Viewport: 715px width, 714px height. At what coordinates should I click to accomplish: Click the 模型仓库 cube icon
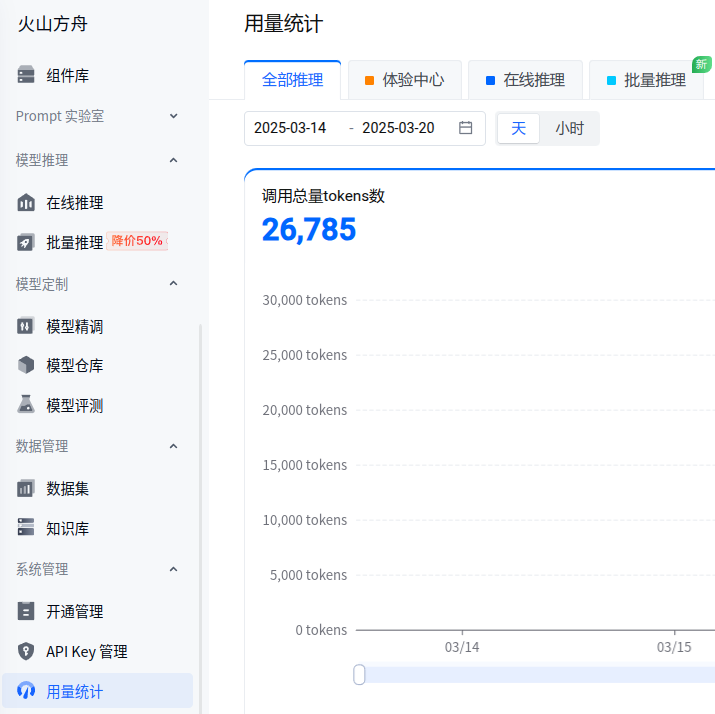point(26,365)
